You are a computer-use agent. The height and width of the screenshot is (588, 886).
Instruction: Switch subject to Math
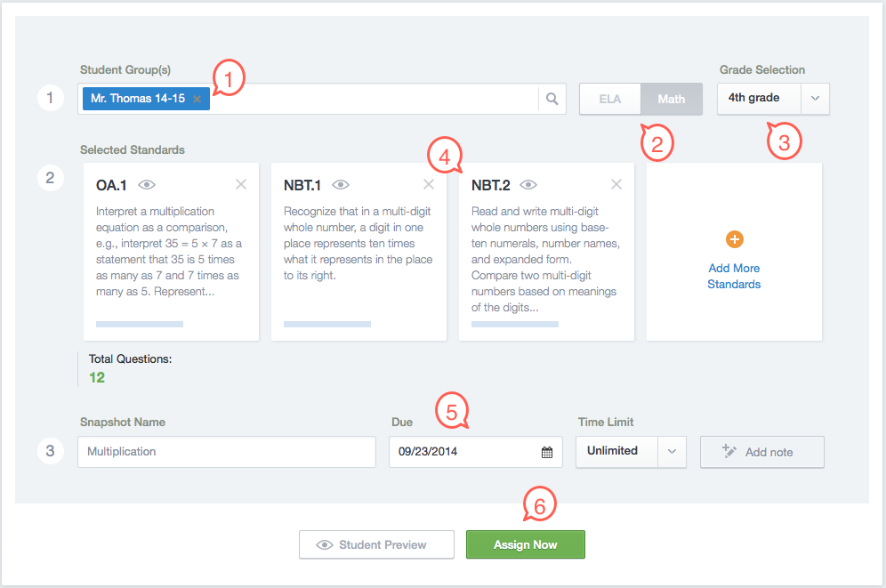point(672,99)
